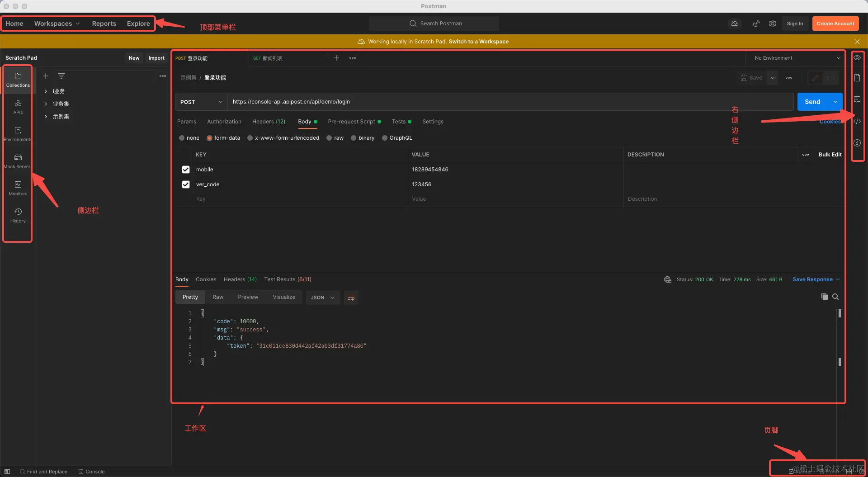Search within the response body
Image resolution: width=868 pixels, height=477 pixels.
pyautogui.click(x=835, y=297)
